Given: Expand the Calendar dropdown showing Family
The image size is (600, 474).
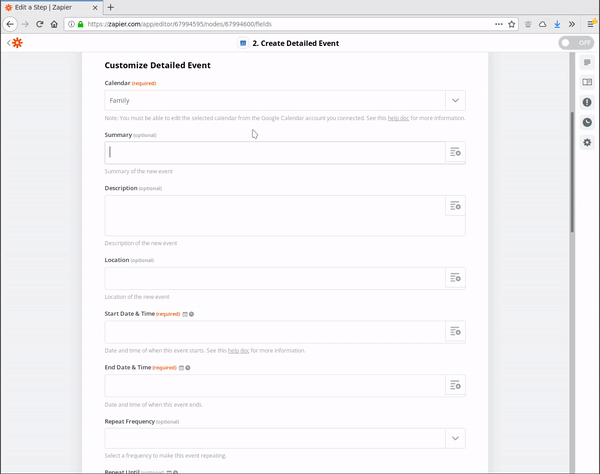Looking at the screenshot, I should (x=455, y=100).
